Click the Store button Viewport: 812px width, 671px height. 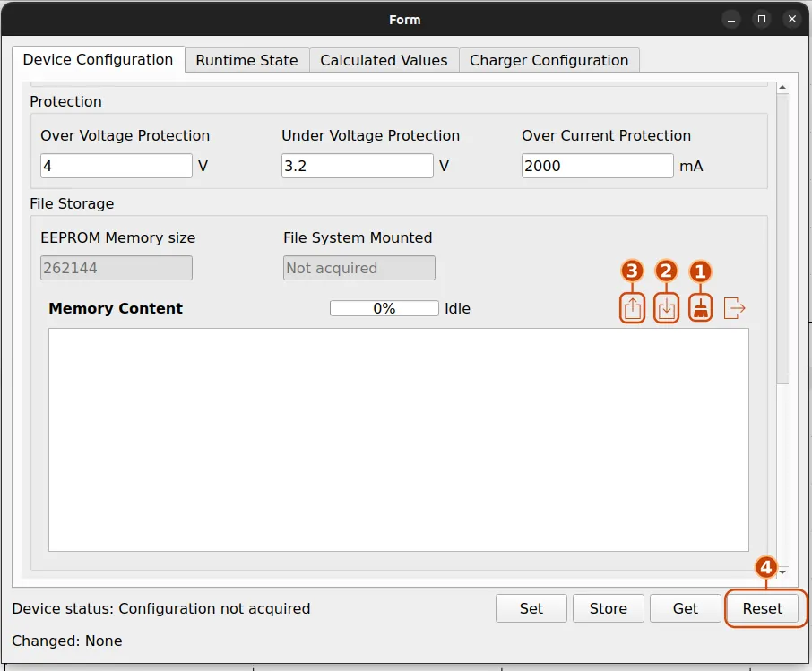(x=609, y=608)
